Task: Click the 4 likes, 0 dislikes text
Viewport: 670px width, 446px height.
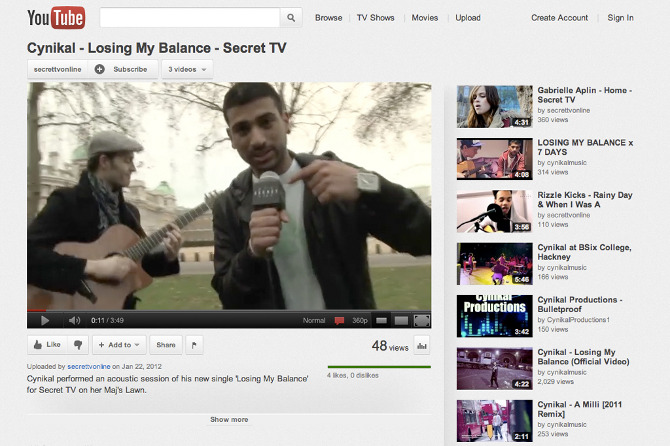Action: pyautogui.click(x=353, y=376)
